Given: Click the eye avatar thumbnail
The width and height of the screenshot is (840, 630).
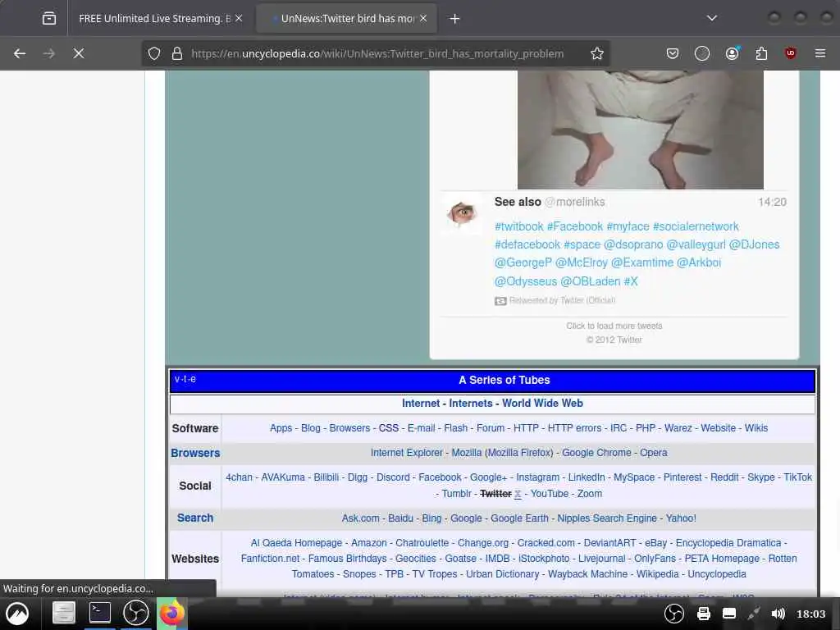Looking at the screenshot, I should [462, 213].
